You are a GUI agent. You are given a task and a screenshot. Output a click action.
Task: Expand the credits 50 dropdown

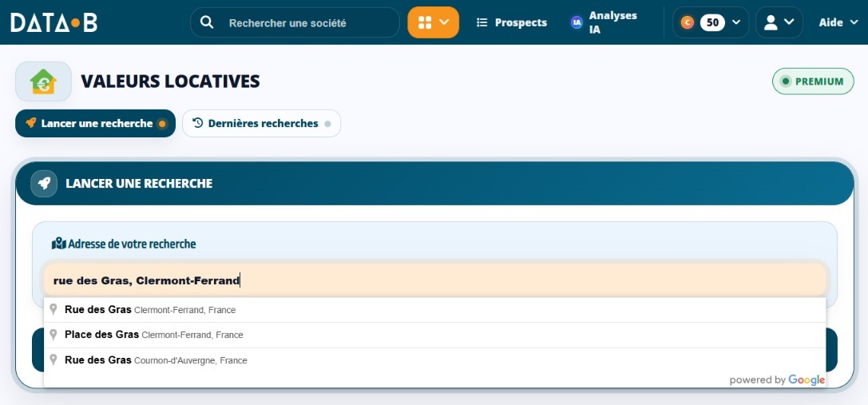[710, 22]
